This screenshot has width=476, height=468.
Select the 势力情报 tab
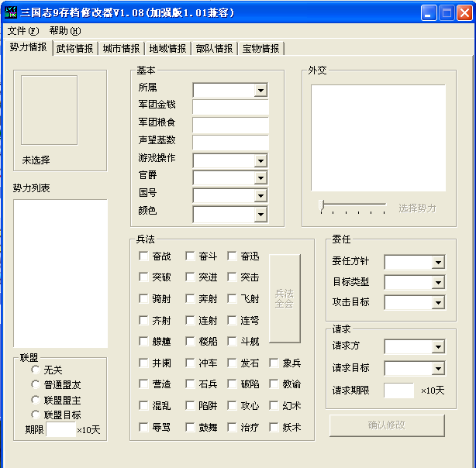pyautogui.click(x=28, y=47)
